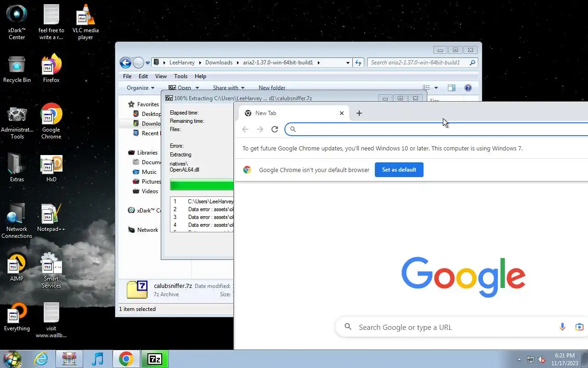Click the 7-Zip extraction progress bar
Viewport: 588px width, 368px height.
[x=202, y=185]
